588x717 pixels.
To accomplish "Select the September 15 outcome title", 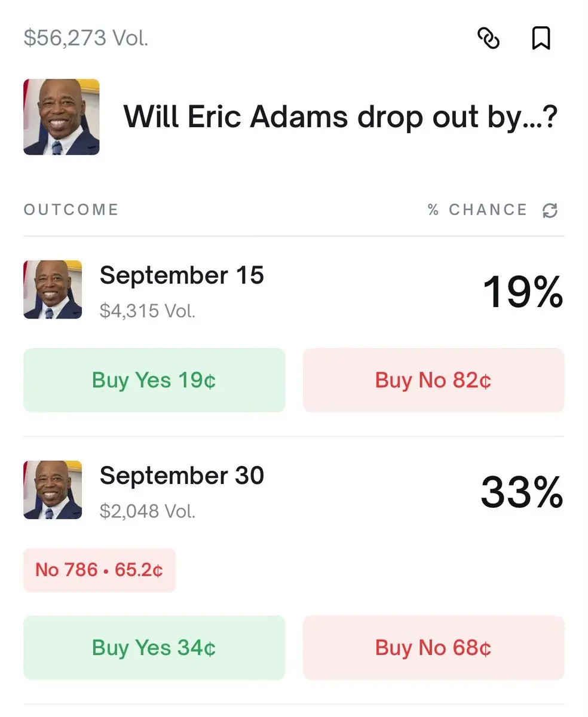I will point(182,275).
